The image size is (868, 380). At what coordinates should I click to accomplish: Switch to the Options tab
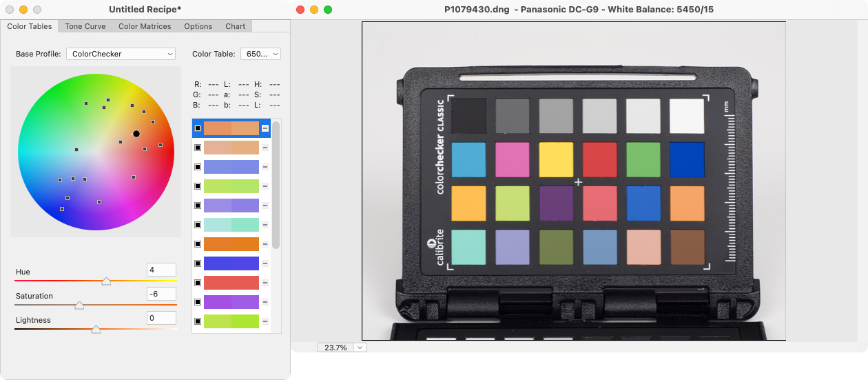198,26
